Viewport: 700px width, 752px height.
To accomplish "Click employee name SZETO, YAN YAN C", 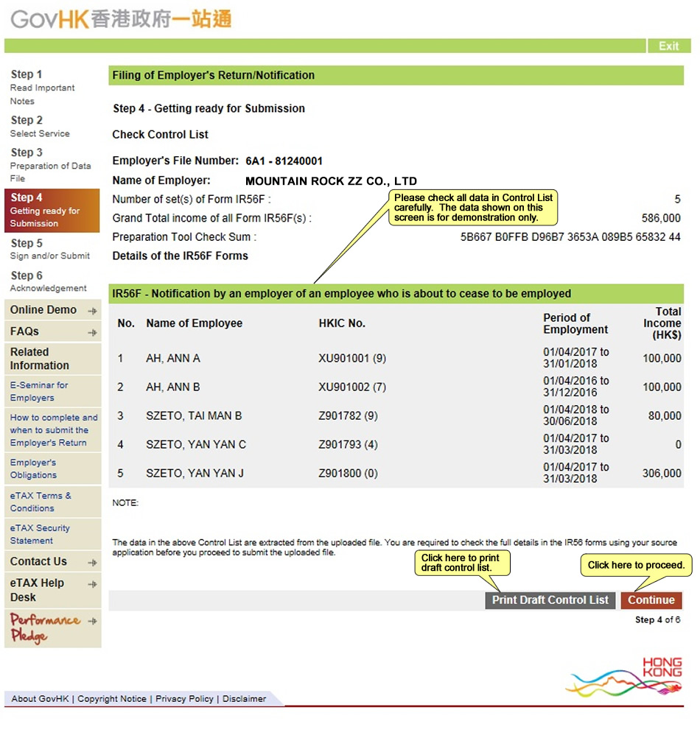I will tap(196, 445).
